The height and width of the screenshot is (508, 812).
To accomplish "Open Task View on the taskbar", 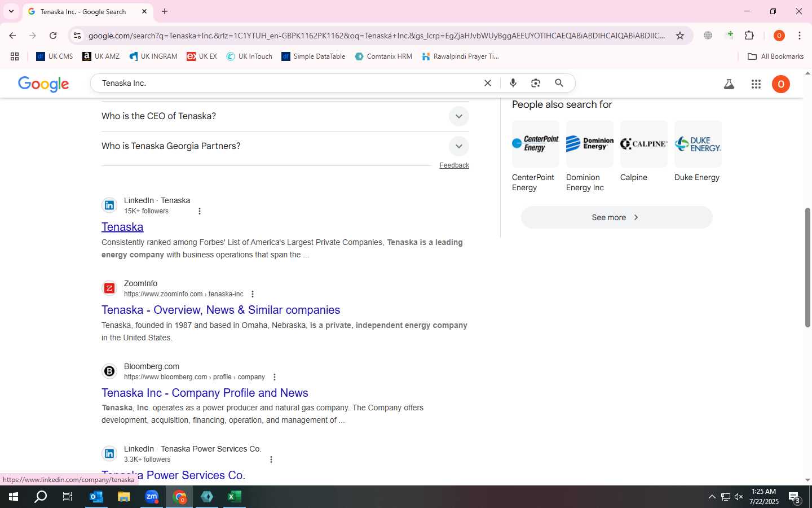I will [x=68, y=497].
